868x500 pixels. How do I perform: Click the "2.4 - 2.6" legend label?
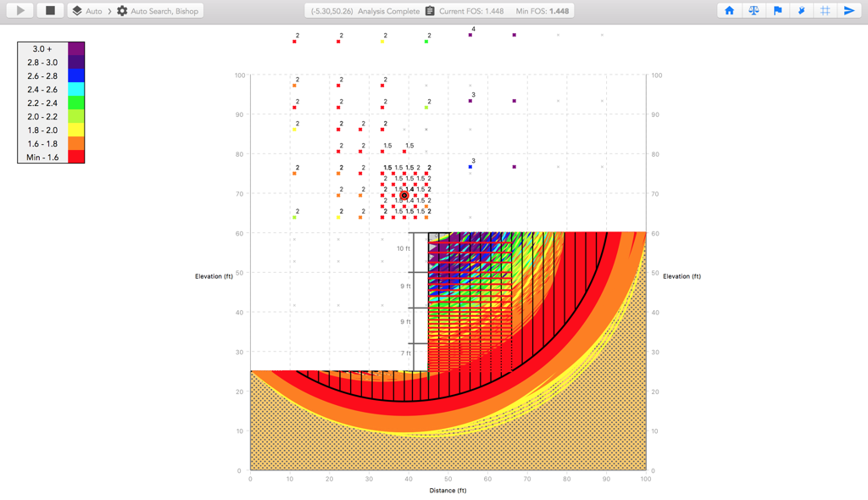pyautogui.click(x=42, y=90)
